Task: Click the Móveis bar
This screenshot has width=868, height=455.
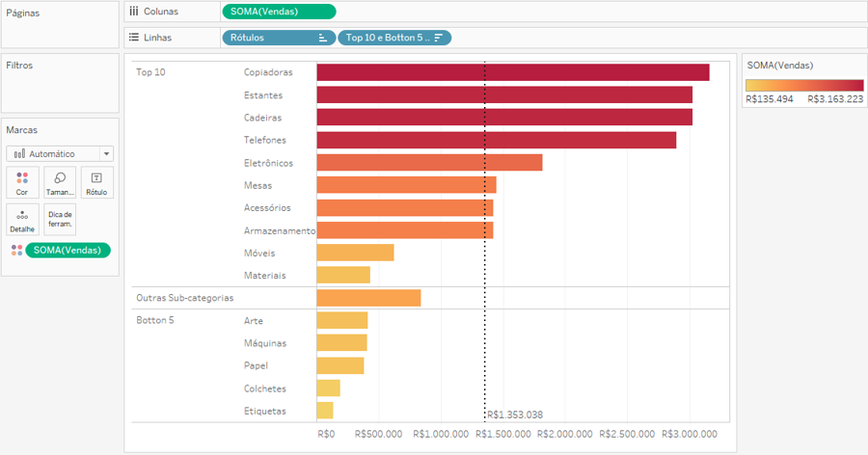Action: tap(355, 253)
